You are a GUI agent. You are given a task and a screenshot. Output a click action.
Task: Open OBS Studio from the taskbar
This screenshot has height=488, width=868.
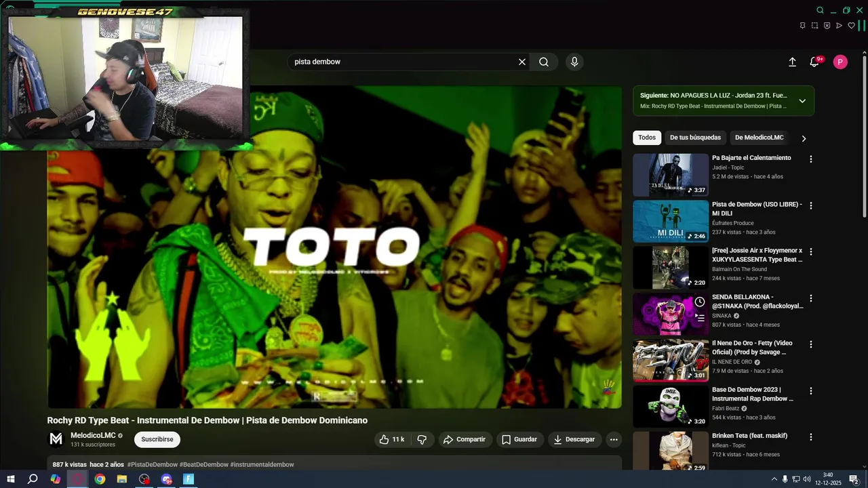coord(144,479)
